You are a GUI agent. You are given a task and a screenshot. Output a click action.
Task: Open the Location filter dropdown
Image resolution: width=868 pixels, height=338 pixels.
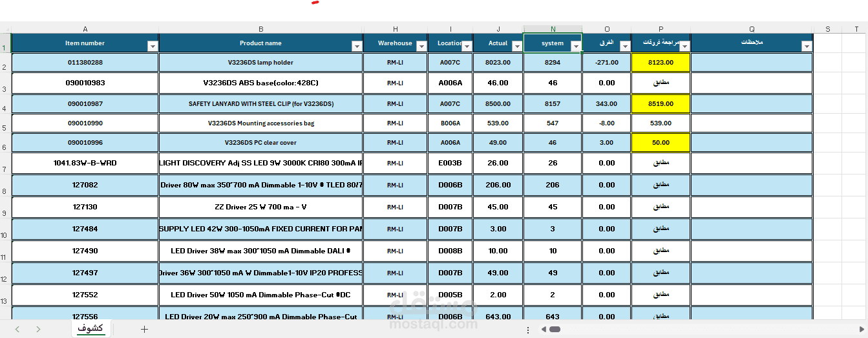coord(467,46)
